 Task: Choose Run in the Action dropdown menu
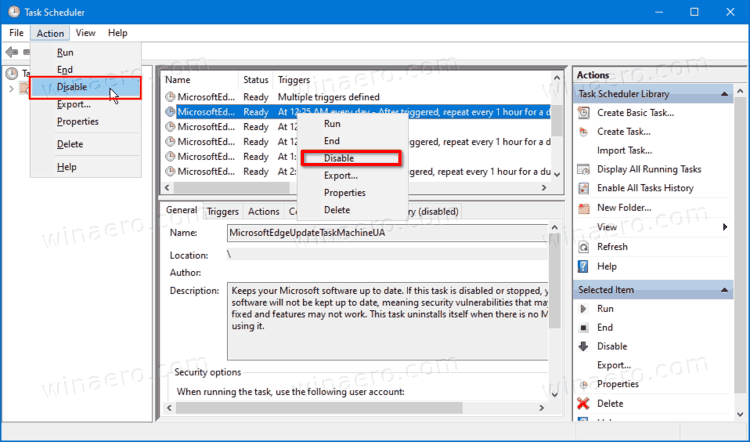pos(86,53)
